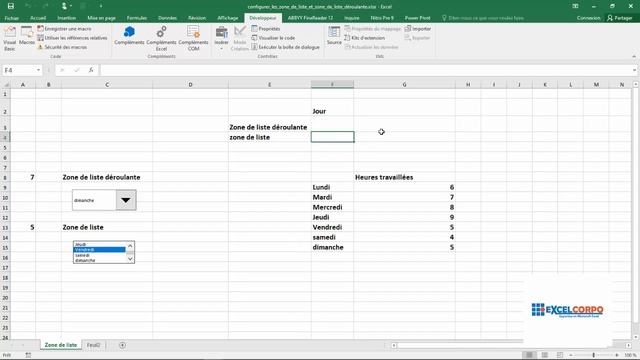Add a new sheet

pyautogui.click(x=122, y=345)
